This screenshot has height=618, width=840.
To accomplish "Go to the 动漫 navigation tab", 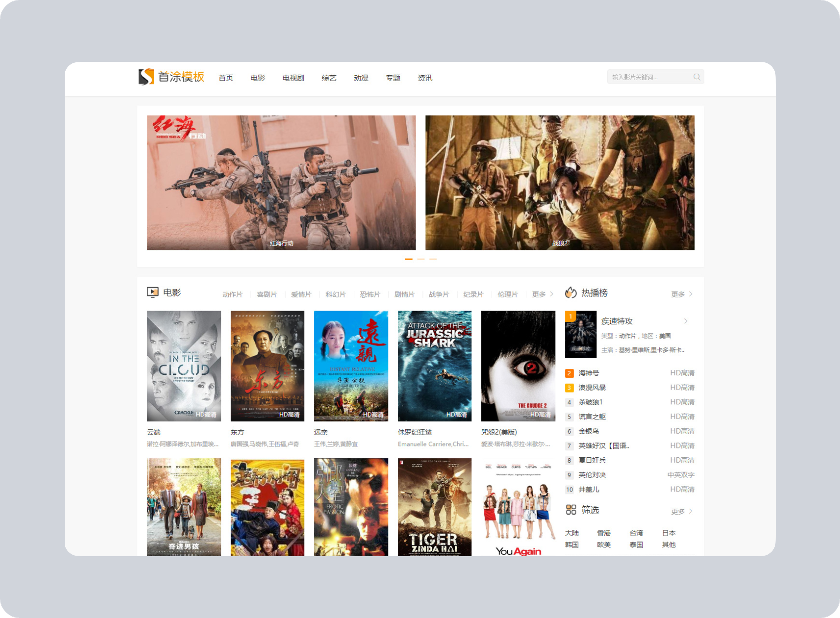I will point(361,78).
